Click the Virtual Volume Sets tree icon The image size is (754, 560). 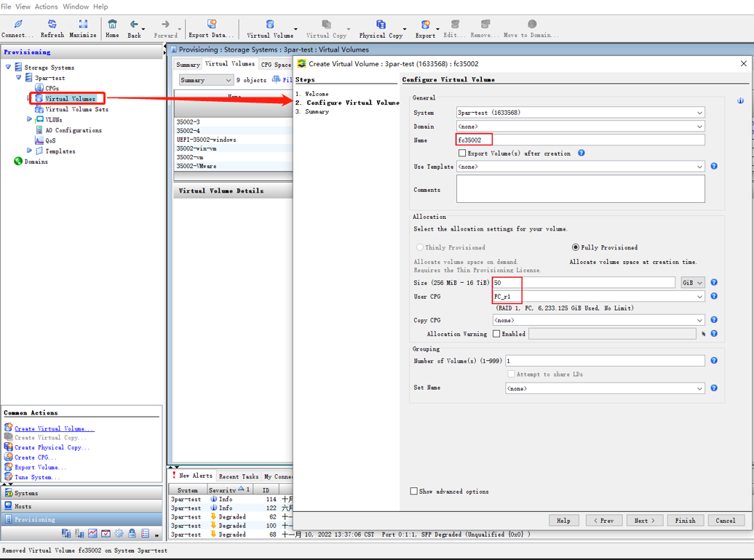point(39,109)
